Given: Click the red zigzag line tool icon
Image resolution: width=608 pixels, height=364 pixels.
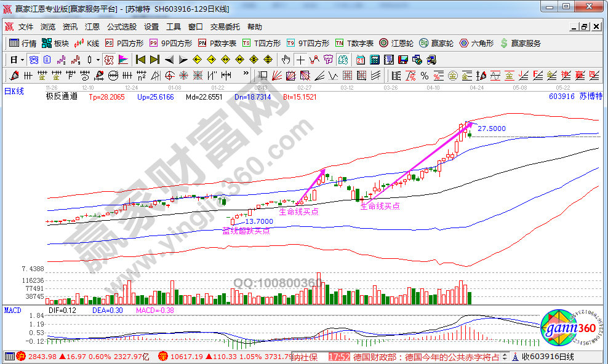Looking at the screenshot, I should [314, 60].
